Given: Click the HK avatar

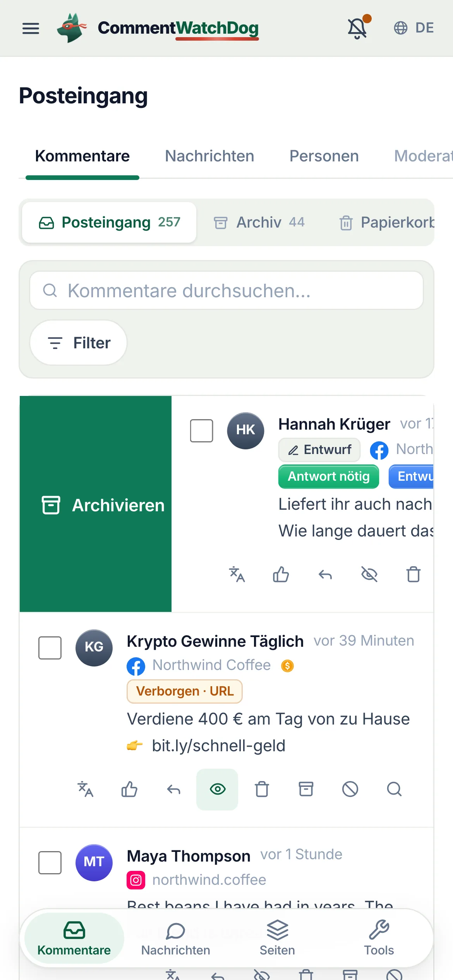Looking at the screenshot, I should pyautogui.click(x=245, y=430).
